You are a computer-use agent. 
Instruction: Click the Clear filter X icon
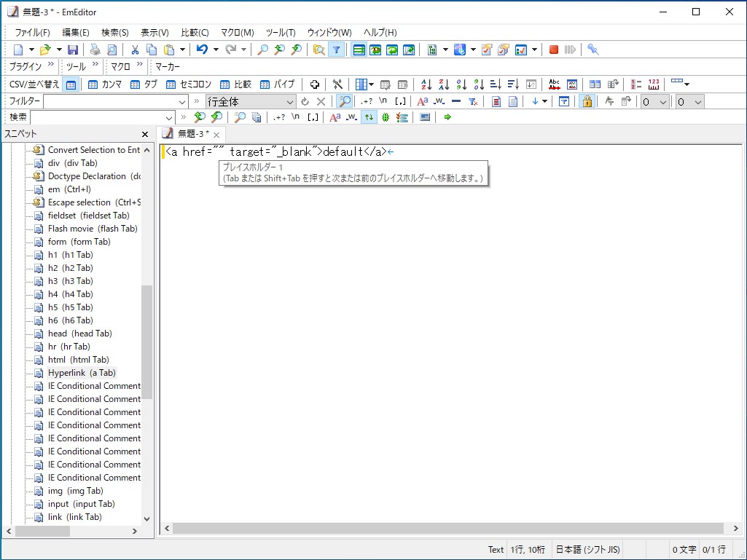321,101
